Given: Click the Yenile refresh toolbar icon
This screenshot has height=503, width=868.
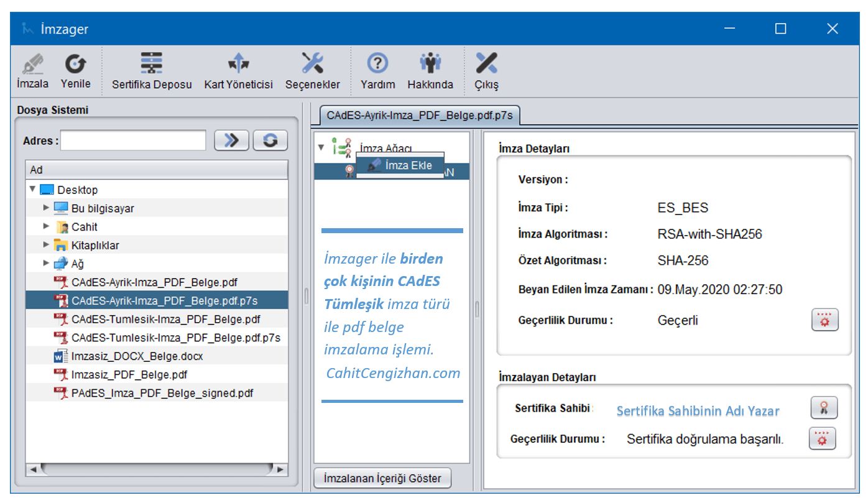Looking at the screenshot, I should (75, 71).
